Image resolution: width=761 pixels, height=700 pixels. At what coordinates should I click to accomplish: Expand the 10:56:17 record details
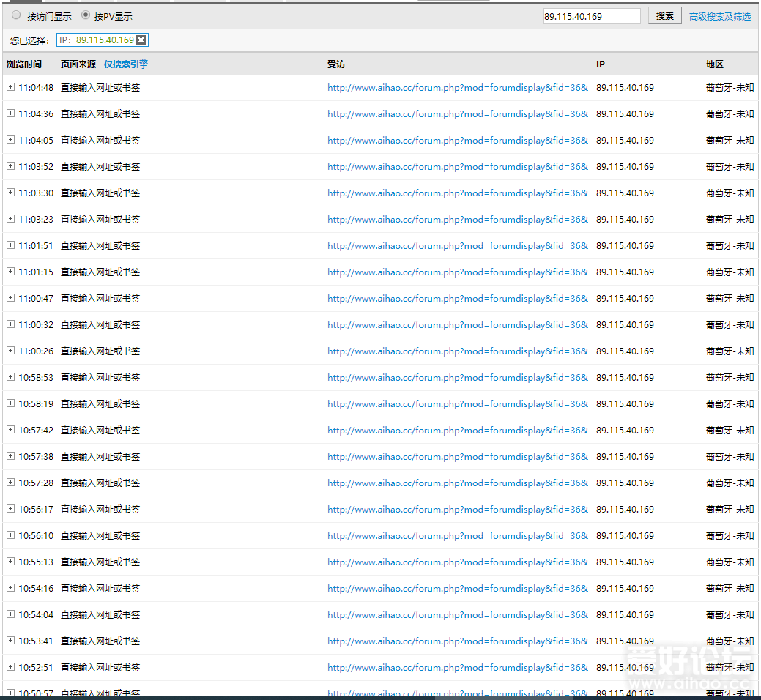[10, 509]
